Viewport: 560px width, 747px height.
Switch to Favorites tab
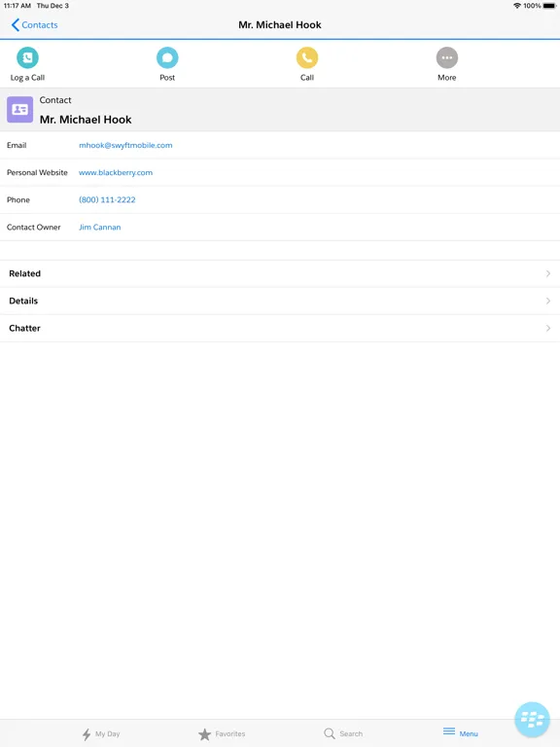click(x=222, y=733)
